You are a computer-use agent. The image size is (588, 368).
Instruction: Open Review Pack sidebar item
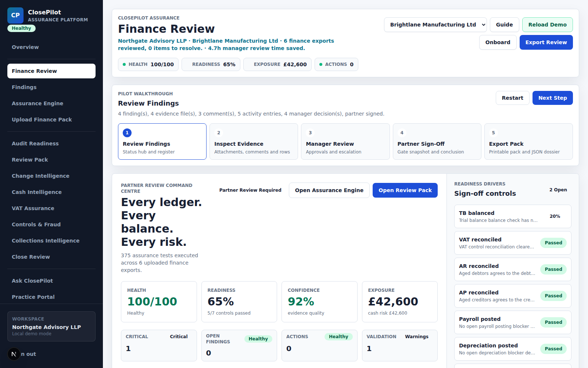51,160
